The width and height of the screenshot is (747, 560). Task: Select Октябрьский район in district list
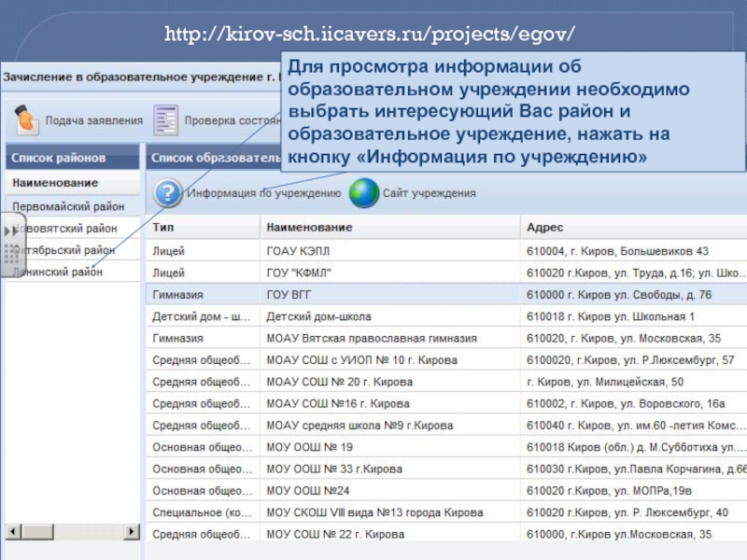[73, 250]
